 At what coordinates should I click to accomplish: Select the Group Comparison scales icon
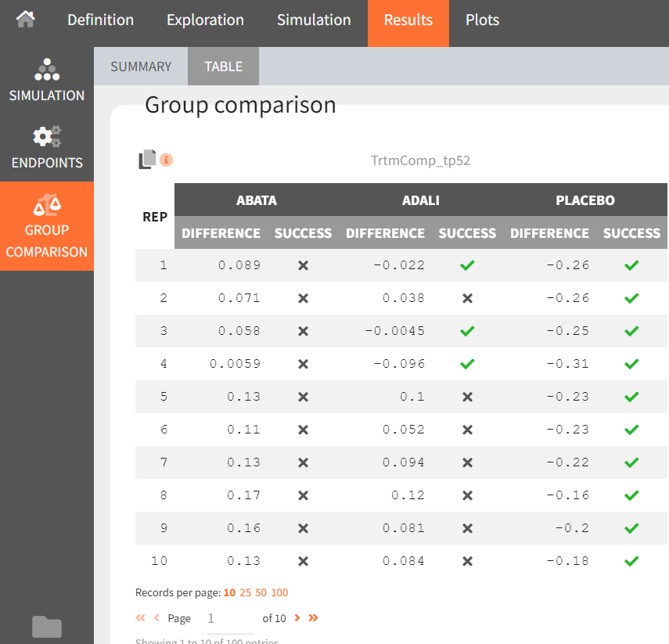coord(47,205)
